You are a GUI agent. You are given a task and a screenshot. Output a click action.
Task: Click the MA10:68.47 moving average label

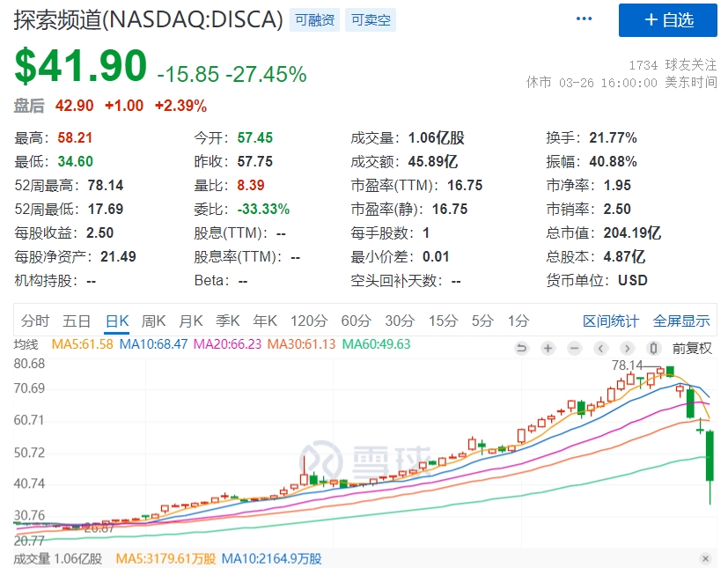154,344
